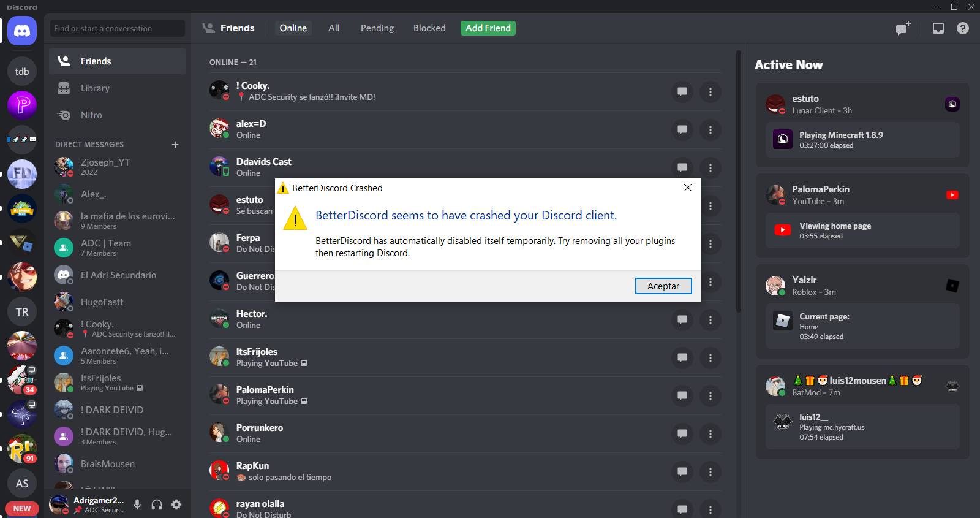Open more options for Guerrero

[x=710, y=282]
